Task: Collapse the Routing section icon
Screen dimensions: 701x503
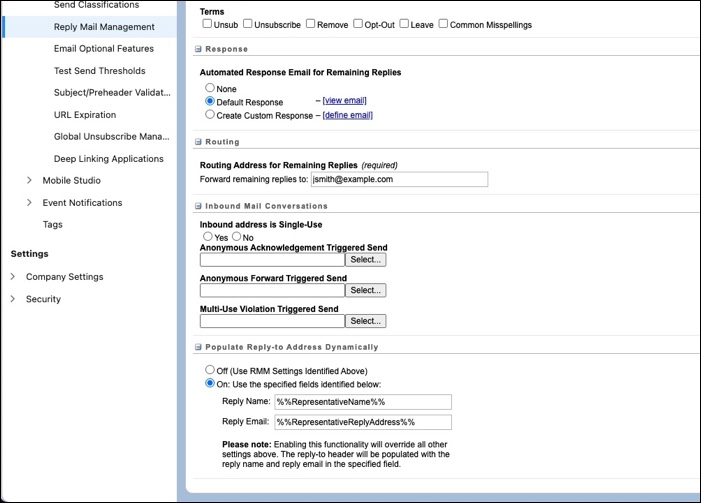Action: (x=198, y=142)
